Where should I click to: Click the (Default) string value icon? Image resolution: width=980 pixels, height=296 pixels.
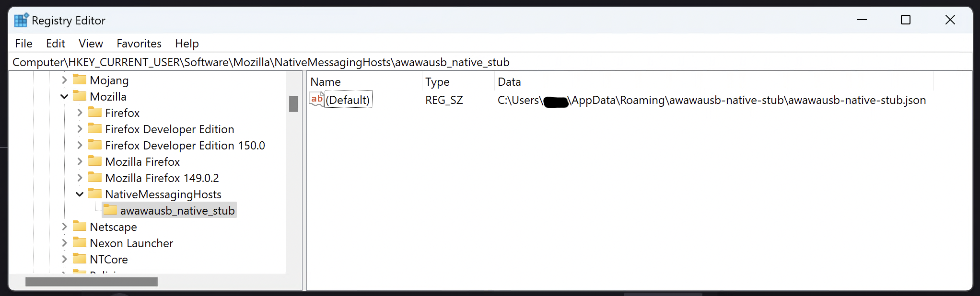tap(316, 100)
